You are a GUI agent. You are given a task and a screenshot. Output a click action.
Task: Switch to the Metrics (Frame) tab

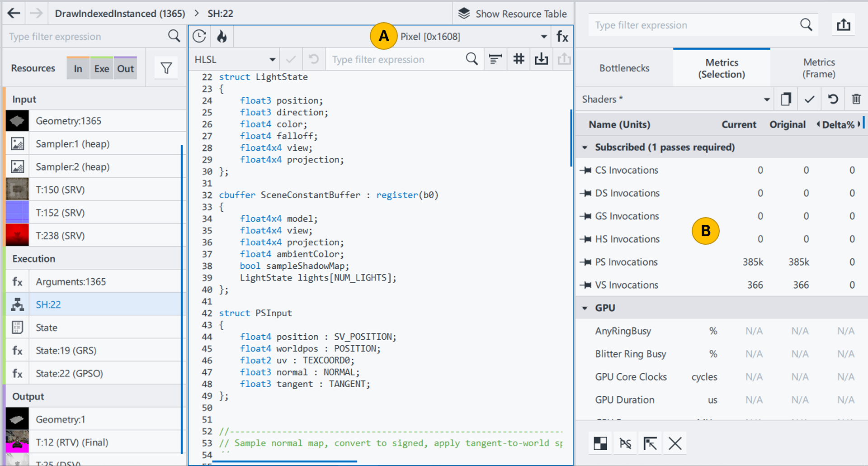pos(819,68)
